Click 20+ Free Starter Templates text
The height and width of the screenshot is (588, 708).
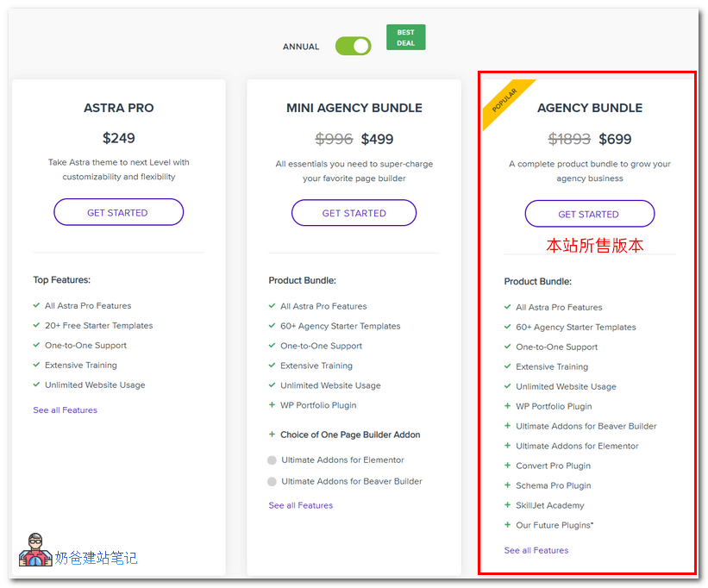pos(99,325)
